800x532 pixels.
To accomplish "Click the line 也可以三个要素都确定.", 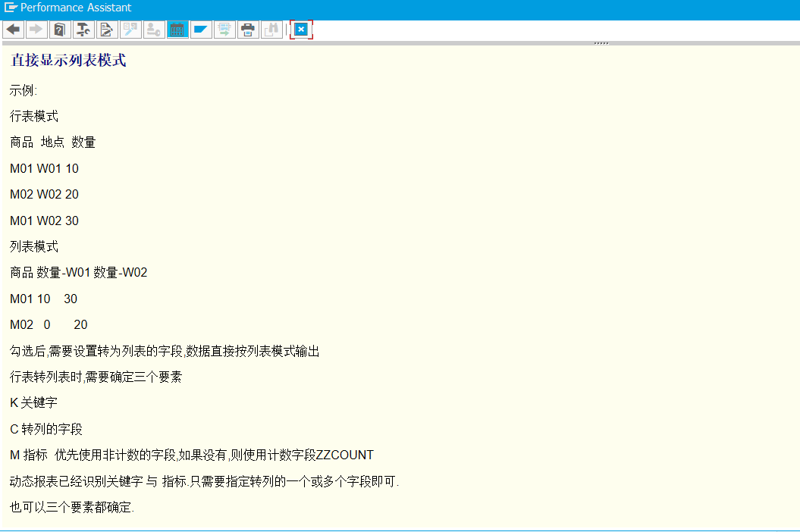I will coord(72,508).
